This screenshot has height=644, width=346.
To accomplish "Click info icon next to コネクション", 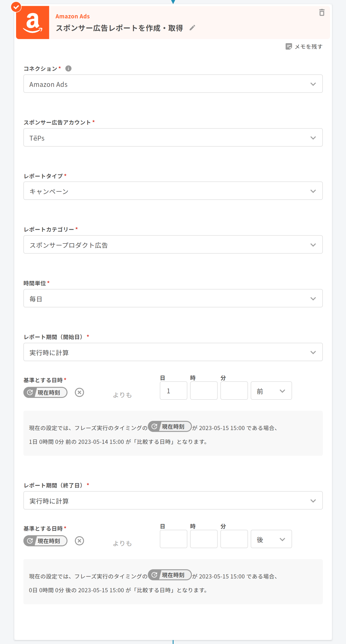I will click(x=68, y=69).
